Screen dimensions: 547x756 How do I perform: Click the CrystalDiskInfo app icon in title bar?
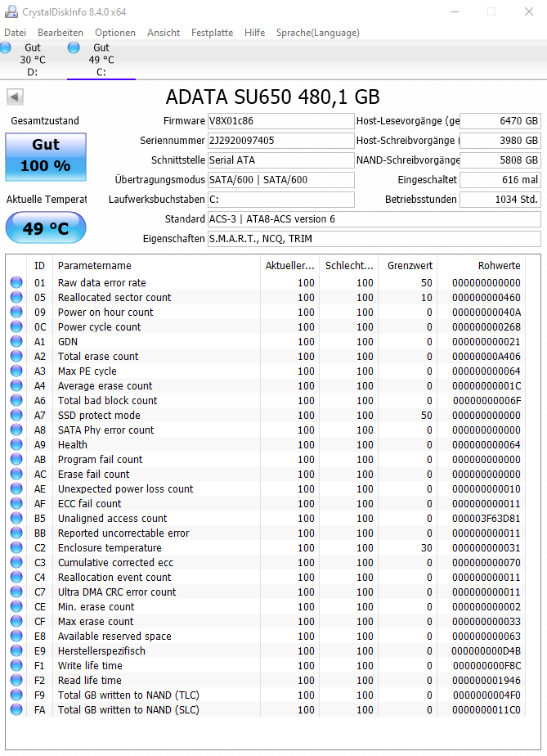11,11
